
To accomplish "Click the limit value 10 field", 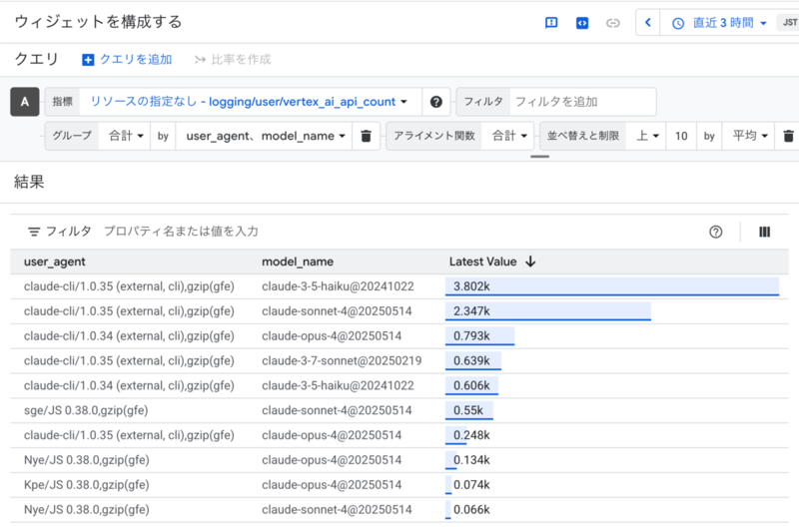I will click(x=681, y=136).
